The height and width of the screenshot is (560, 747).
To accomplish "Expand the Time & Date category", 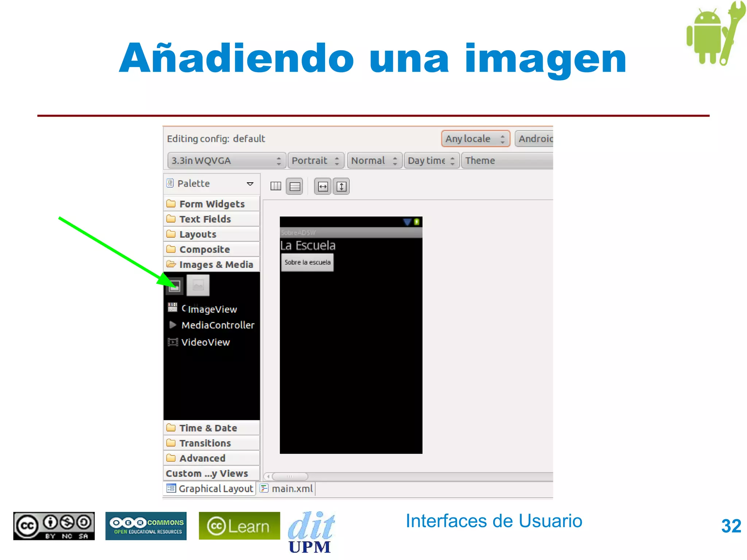I will pyautogui.click(x=212, y=428).
